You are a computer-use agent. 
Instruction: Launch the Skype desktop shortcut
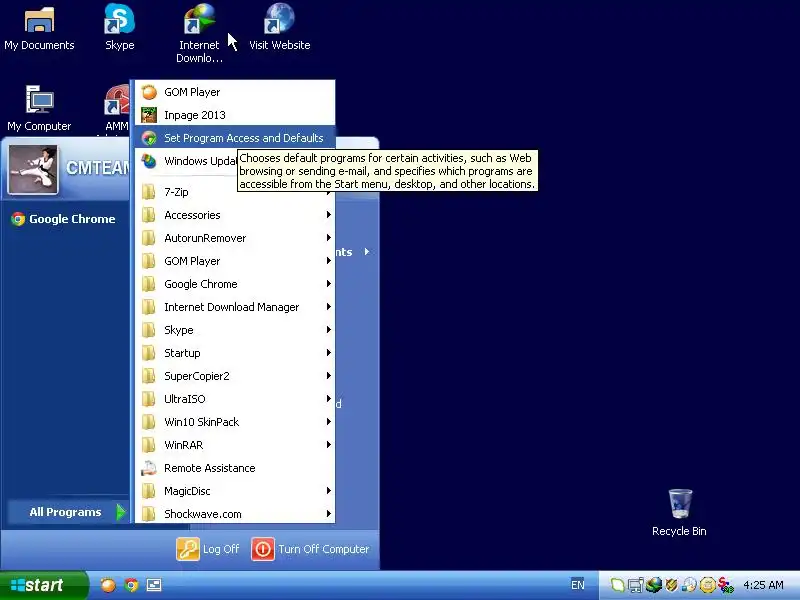119,28
